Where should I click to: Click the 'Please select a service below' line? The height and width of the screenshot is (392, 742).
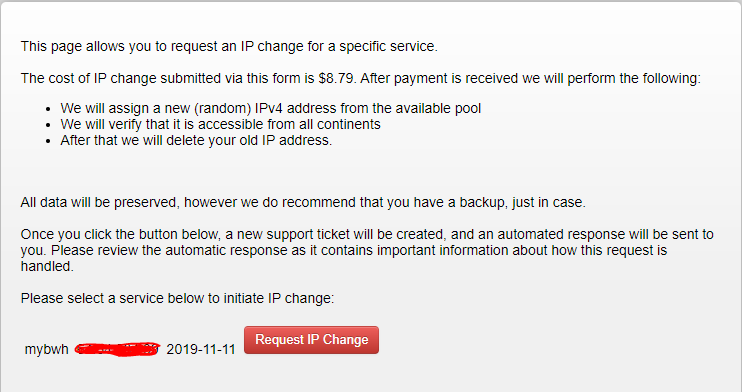click(x=177, y=298)
